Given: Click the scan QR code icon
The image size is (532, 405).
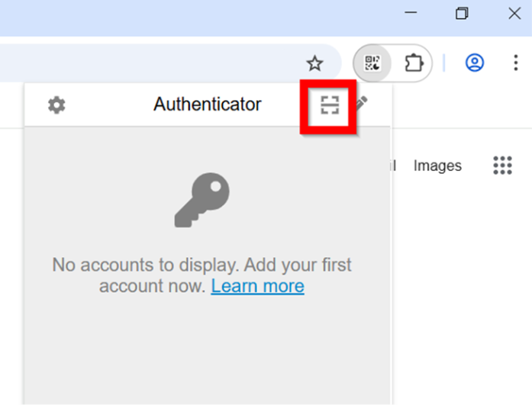Looking at the screenshot, I should [x=329, y=105].
